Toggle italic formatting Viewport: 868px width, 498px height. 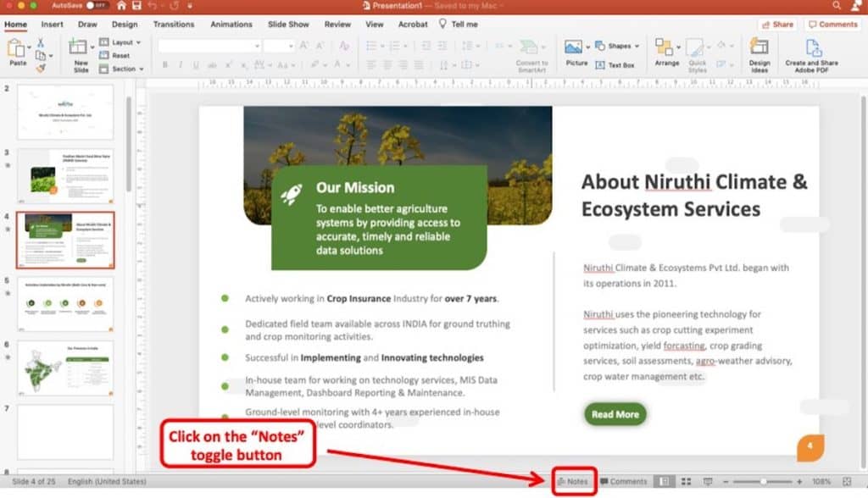coord(179,64)
